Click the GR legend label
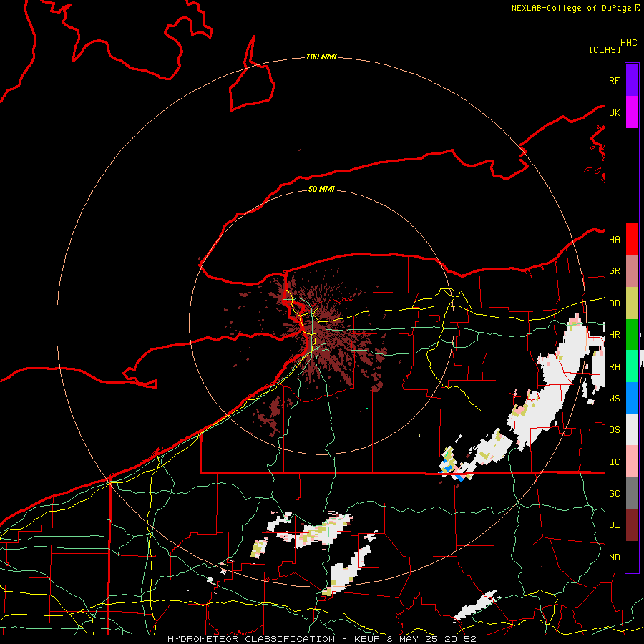 614,271
